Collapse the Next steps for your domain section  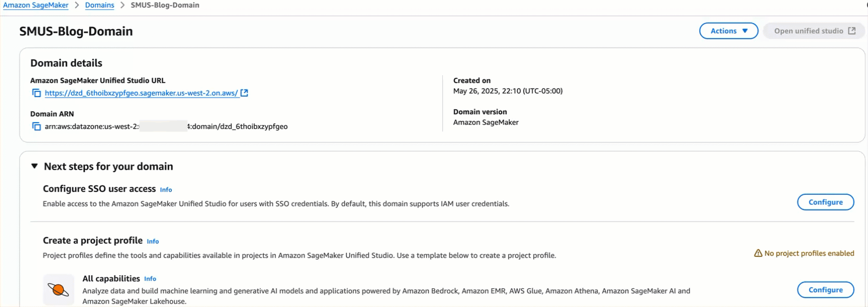34,166
